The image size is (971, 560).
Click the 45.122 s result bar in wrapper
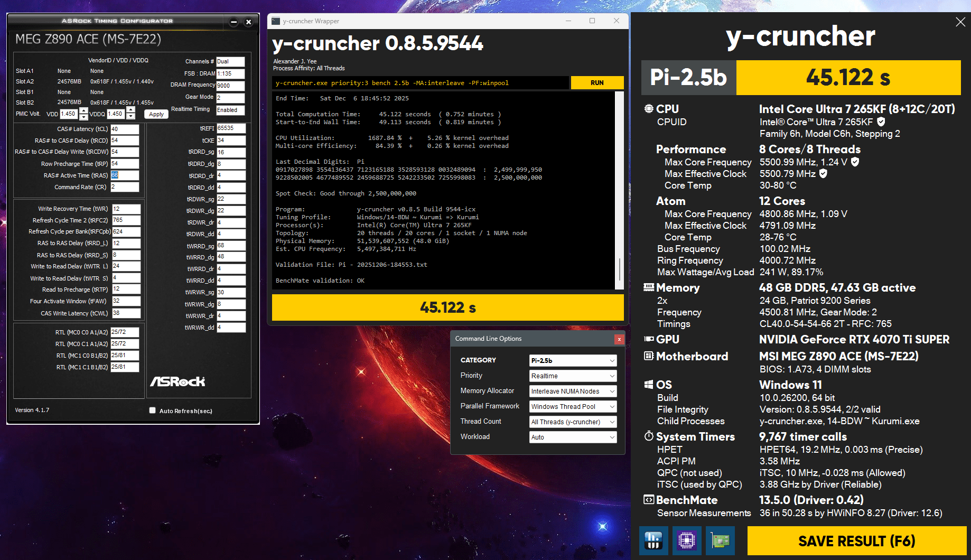click(448, 307)
